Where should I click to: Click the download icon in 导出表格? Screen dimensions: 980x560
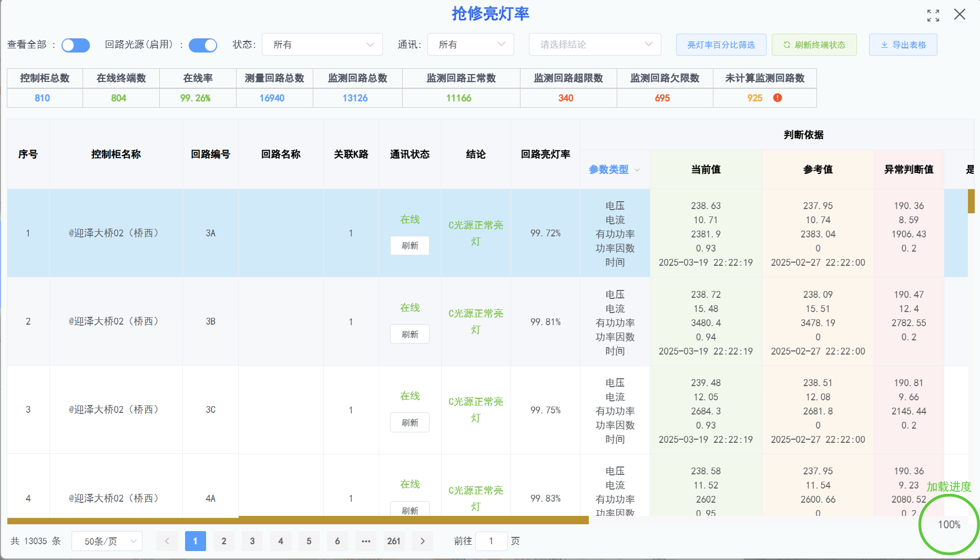click(x=884, y=45)
